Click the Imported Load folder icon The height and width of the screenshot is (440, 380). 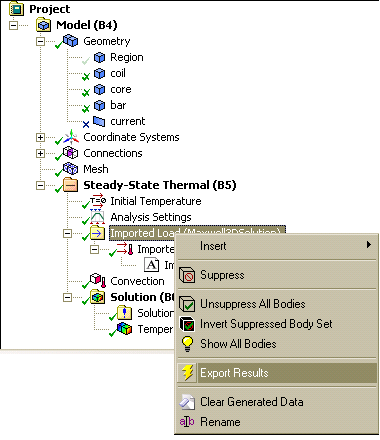coord(98,233)
